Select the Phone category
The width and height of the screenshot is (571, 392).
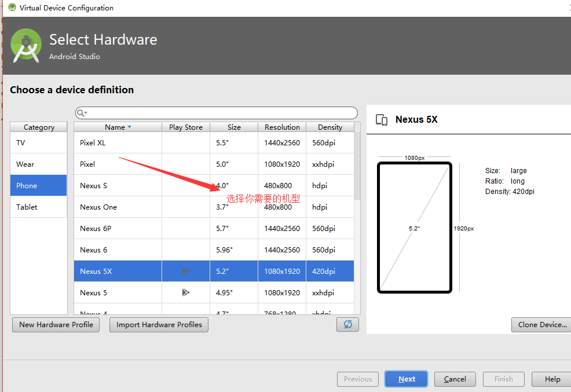39,186
